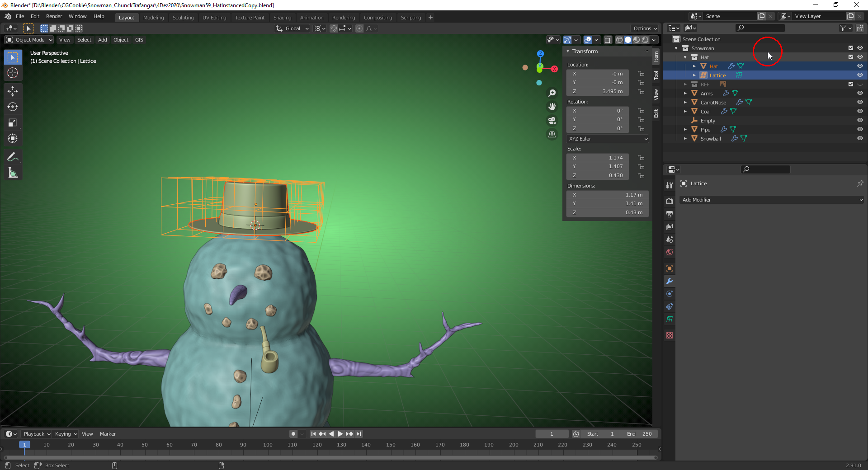Open the Edit menu
This screenshot has height=470, width=868.
pos(35,16)
